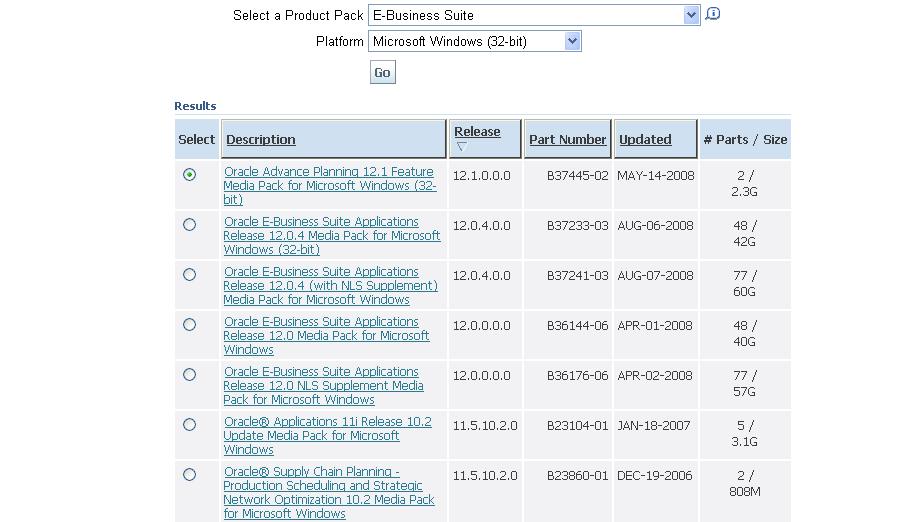
Task: Open E-Business Suite 12.0.4 32-bit link
Action: coord(331,236)
